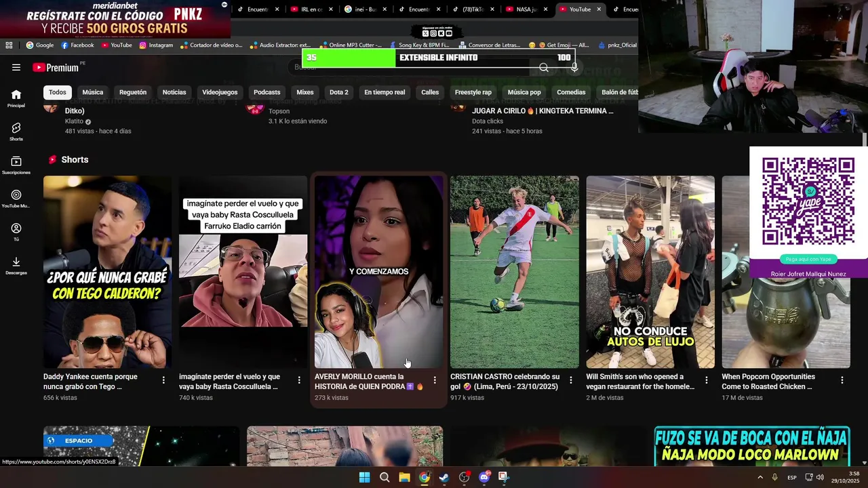This screenshot has width=868, height=488.
Task: Activate voice search microphone
Action: pos(574,67)
